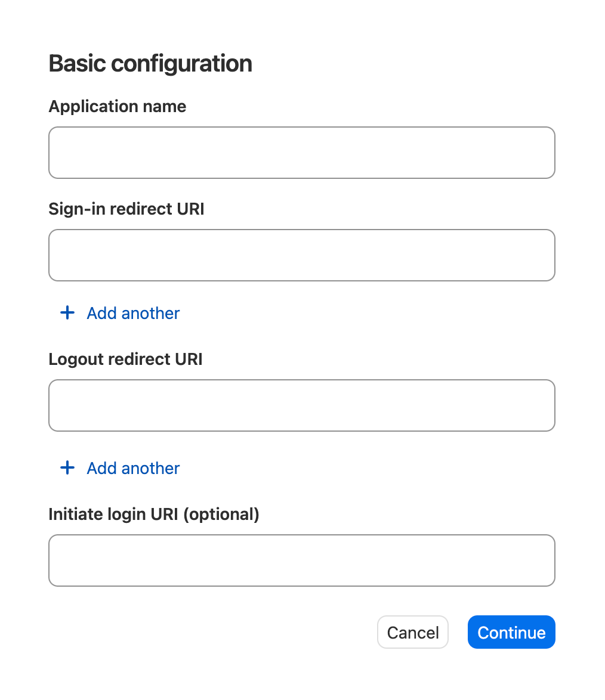
Task: Click the Logout redirect URI input box
Action: (301, 405)
